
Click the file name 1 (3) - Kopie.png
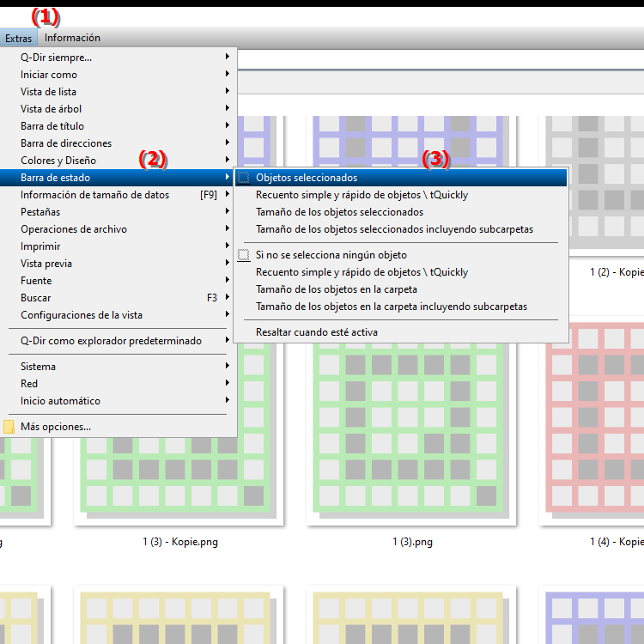coord(180,542)
